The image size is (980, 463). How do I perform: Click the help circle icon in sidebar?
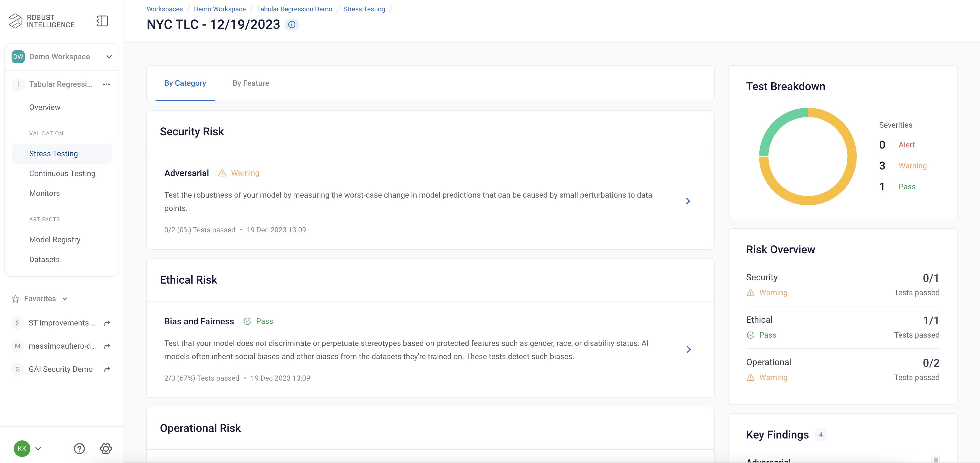point(79,448)
